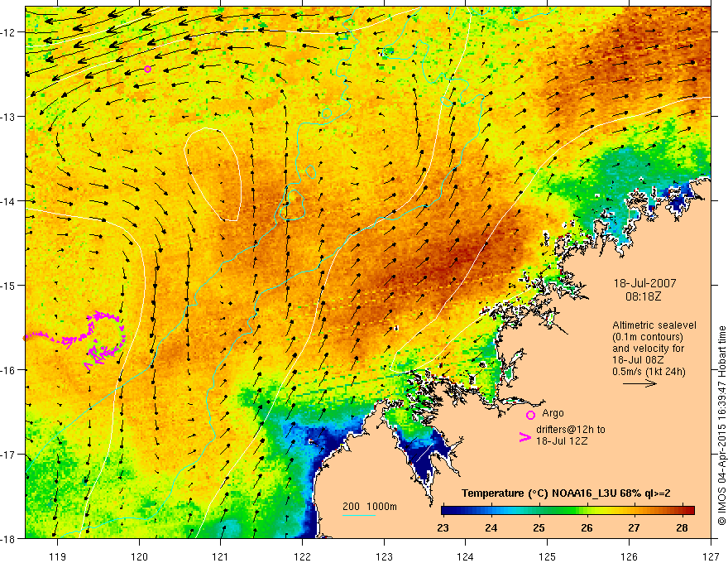Click the longitude label 119
728x563 pixels.
point(58,556)
